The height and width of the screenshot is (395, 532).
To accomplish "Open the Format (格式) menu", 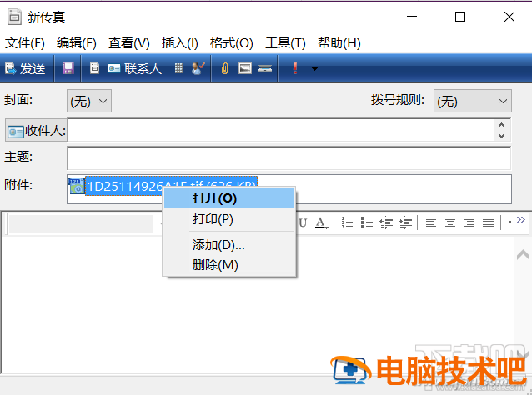I will 231,43.
